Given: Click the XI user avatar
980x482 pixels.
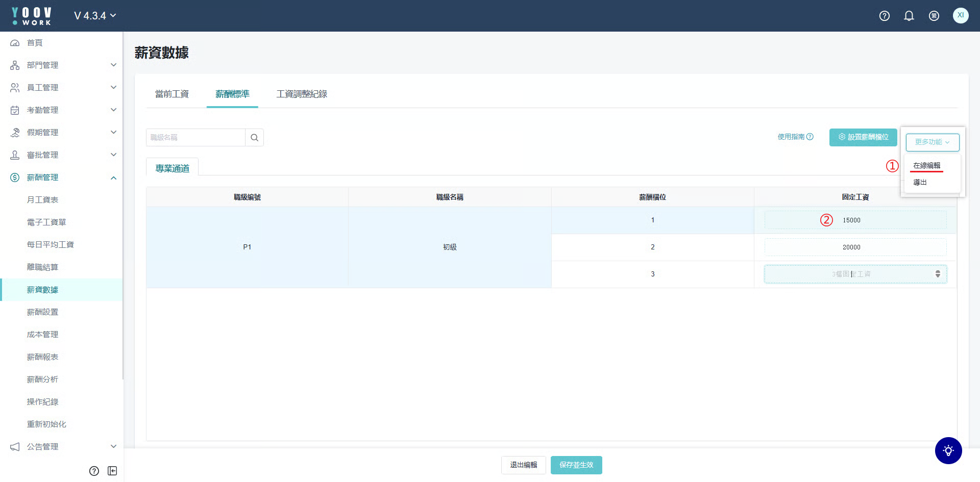Looking at the screenshot, I should (x=960, y=15).
